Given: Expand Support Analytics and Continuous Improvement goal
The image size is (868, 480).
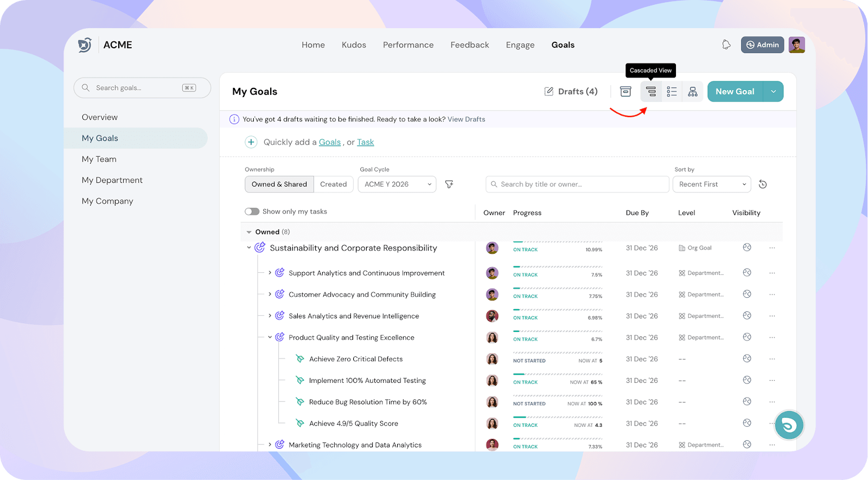Looking at the screenshot, I should click(x=270, y=273).
